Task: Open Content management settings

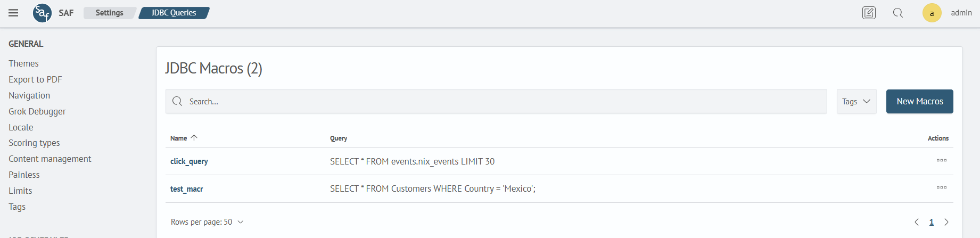Action: [50, 159]
